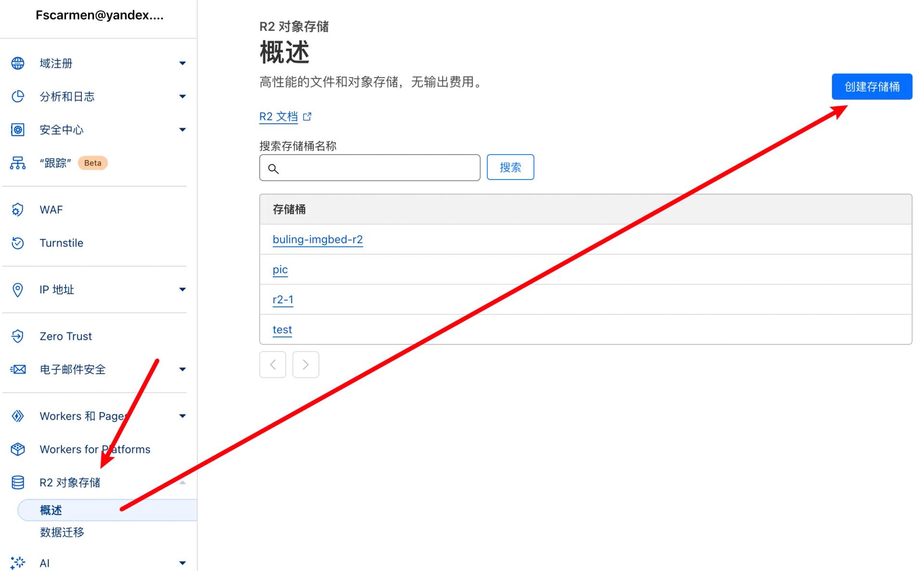This screenshot has width=924, height=571.
Task: Click the 搜索 button
Action: (x=510, y=167)
